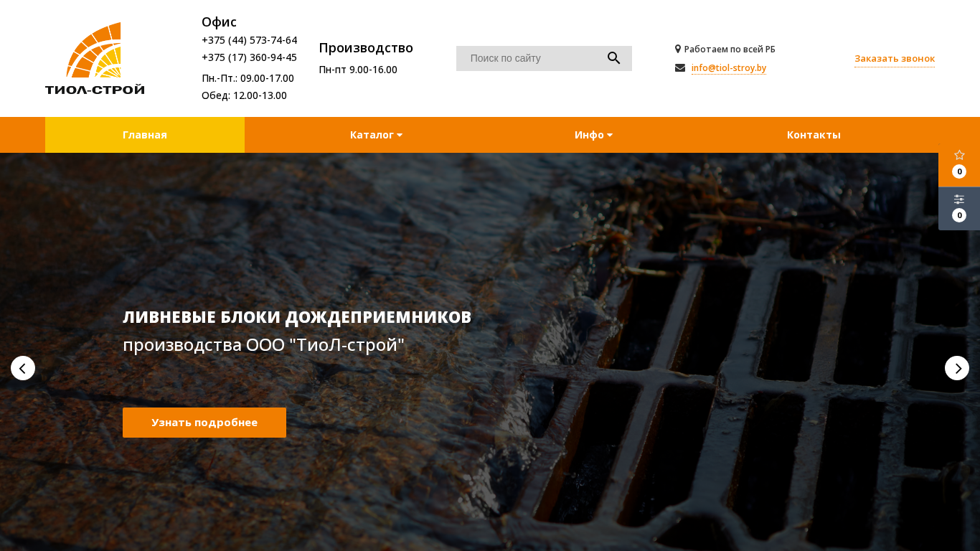Click the map pin location icon

[x=678, y=49]
